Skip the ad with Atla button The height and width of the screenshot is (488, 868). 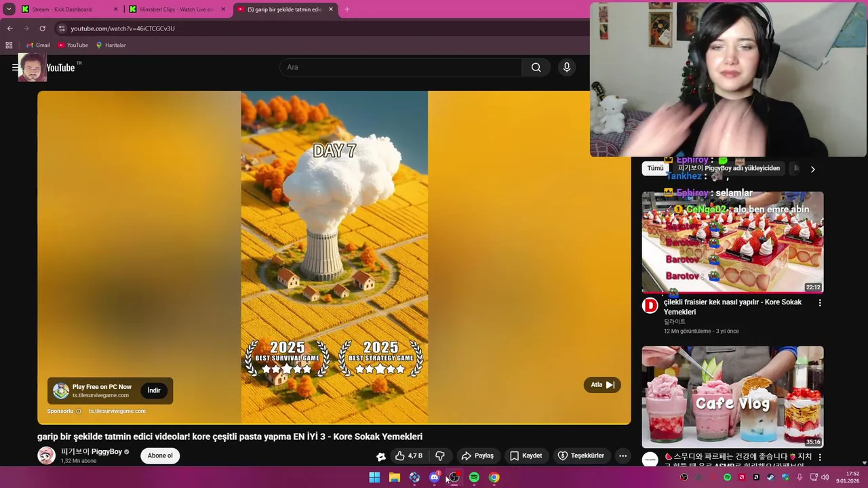[602, 385]
